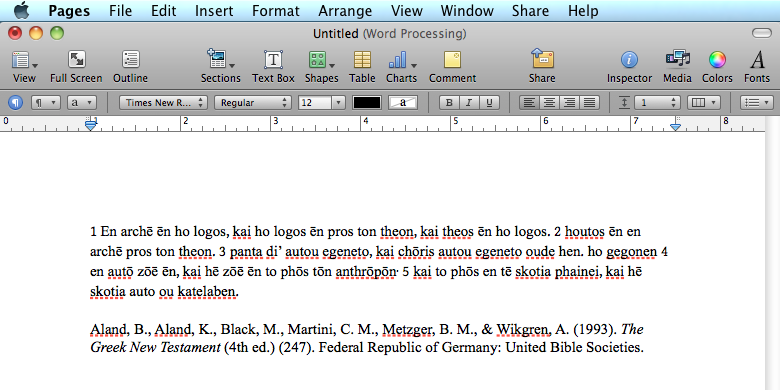Open the Pages application menu

pos(68,10)
